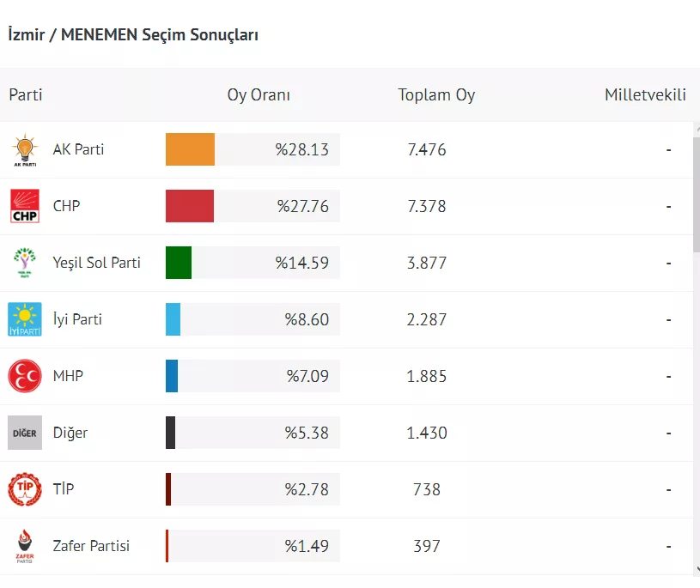Click the blue İyi Parti sun logo
Screen dimensions: 700x588
(x=25, y=319)
